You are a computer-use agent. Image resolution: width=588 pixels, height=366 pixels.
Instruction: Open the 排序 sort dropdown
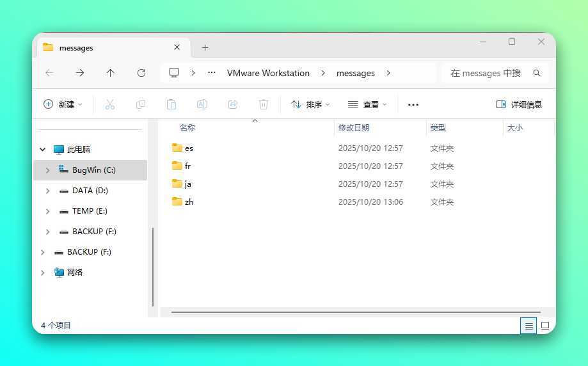click(310, 104)
